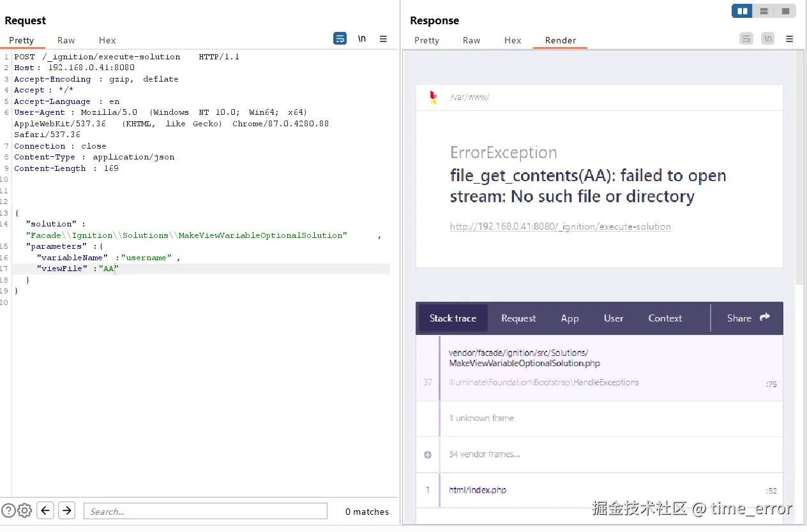
Task: Select MakeViewVariableOptionalSolution.php stack frame
Action: pyautogui.click(x=600, y=368)
